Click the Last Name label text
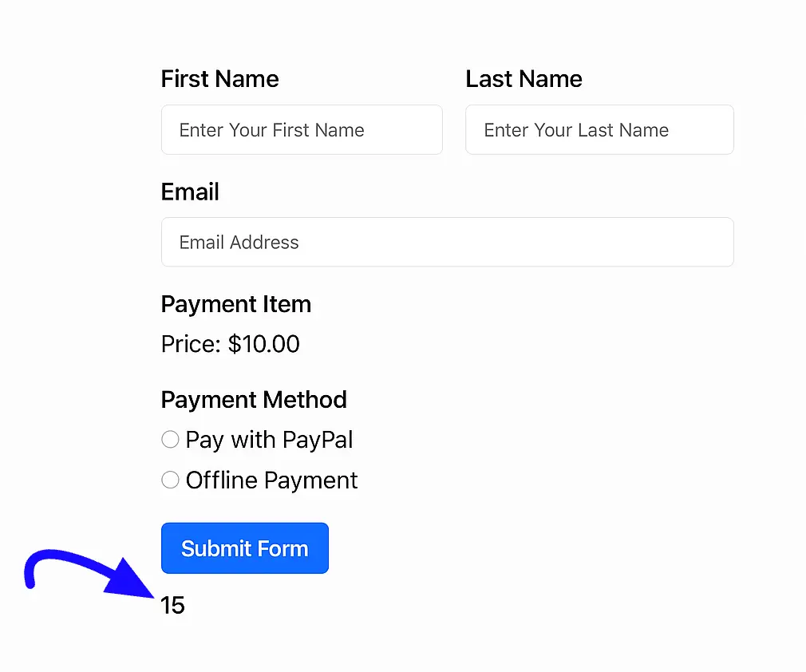 [524, 79]
